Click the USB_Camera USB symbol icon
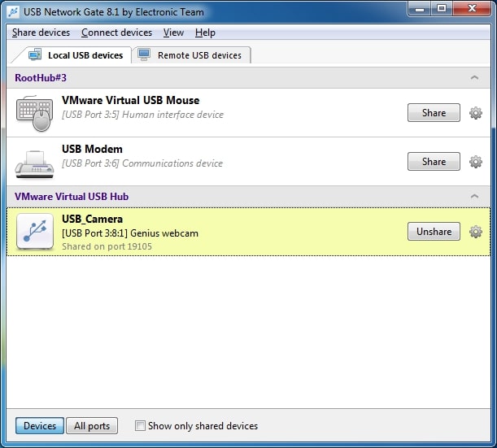This screenshot has height=448, width=497. 35,231
